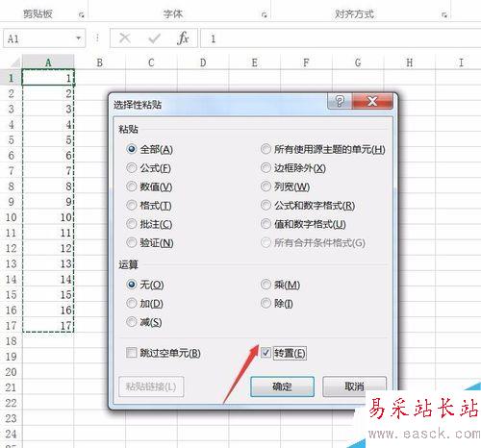Click the 确定 OK button
Viewport: 481px width, 448px height.
point(282,386)
